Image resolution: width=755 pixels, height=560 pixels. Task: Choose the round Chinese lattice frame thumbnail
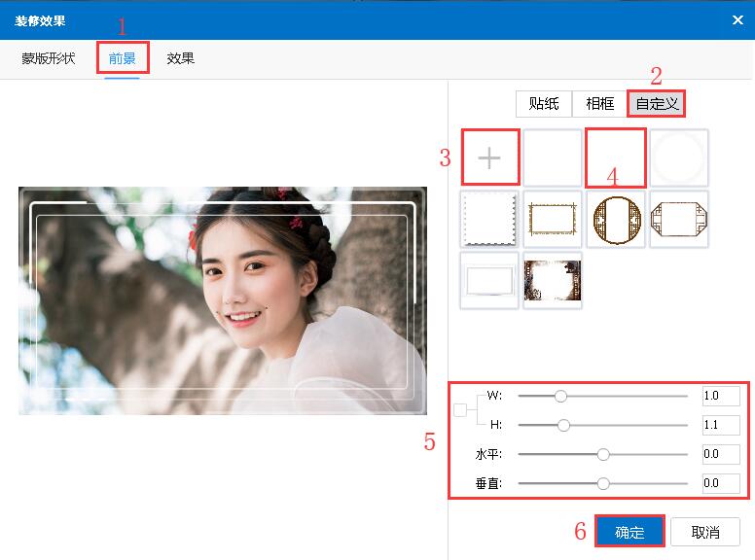pyautogui.click(x=616, y=220)
